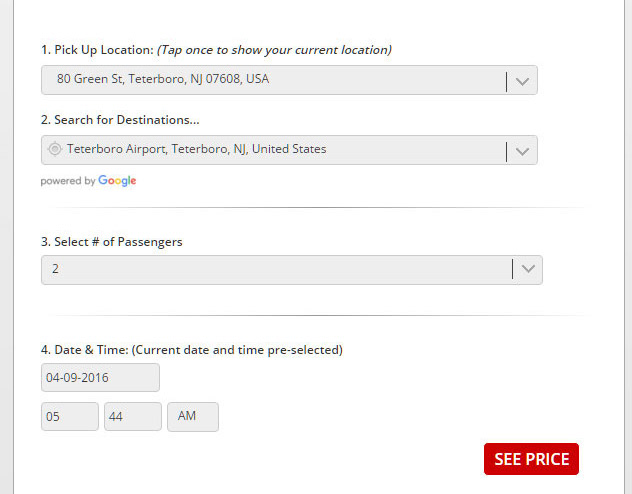Expand the passengers dropdown arrow
Screen dimensions: 632x494
pos(527,270)
